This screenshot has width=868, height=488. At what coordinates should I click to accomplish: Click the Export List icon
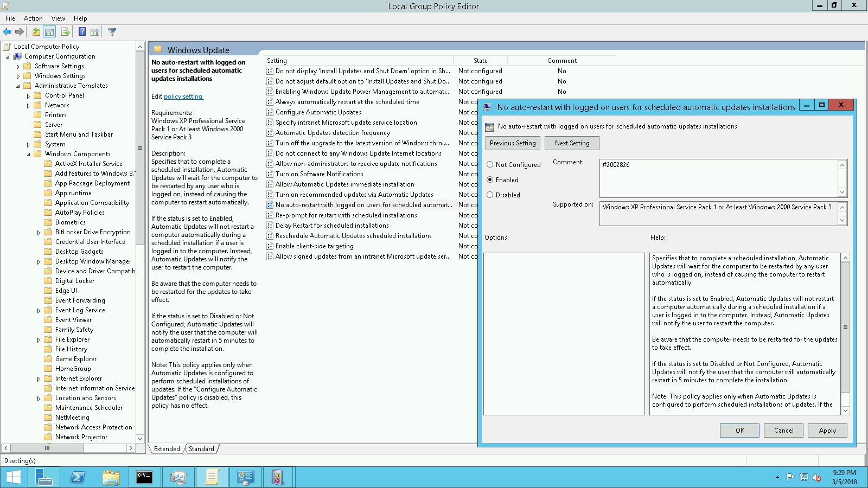[x=65, y=31]
